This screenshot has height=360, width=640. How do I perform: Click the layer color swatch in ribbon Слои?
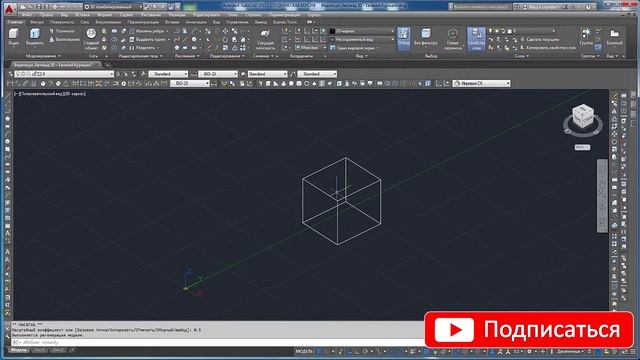(509, 31)
